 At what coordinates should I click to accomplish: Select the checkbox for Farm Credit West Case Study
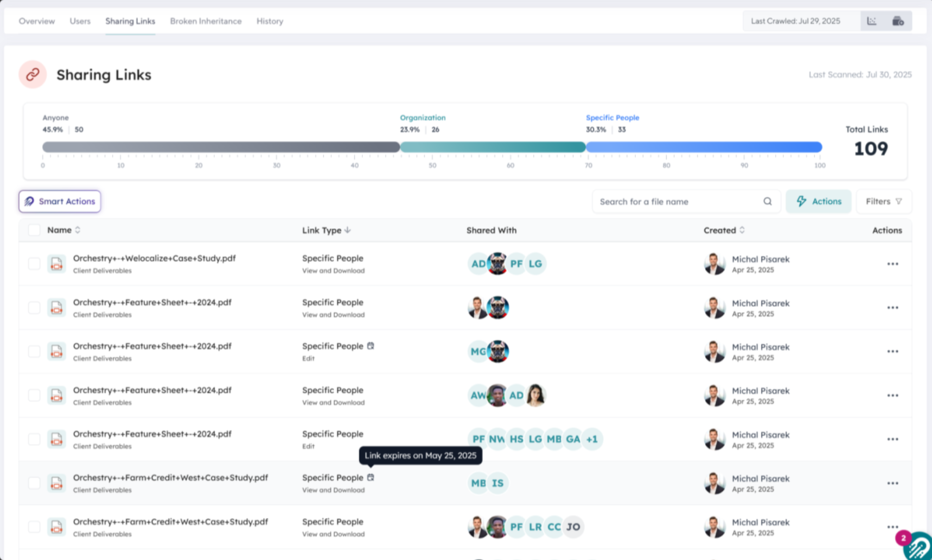pyautogui.click(x=34, y=482)
